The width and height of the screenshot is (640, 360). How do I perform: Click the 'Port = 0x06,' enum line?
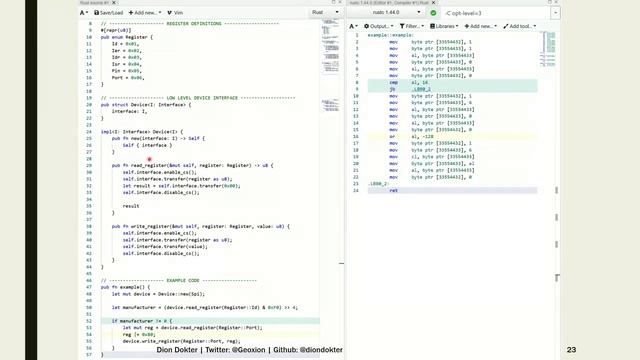(x=128, y=78)
